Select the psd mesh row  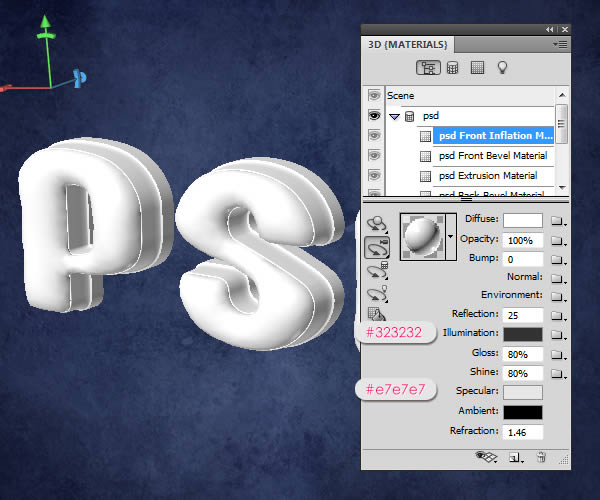click(470, 116)
